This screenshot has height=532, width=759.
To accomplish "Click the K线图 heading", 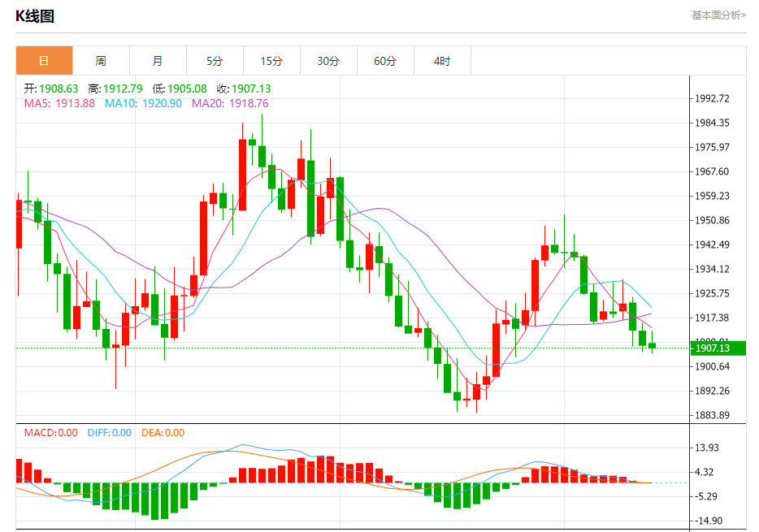I will [x=35, y=16].
